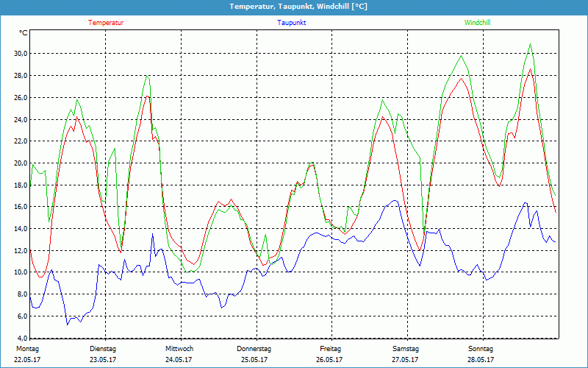Image resolution: width=588 pixels, height=368 pixels.
Task: Click the 16,0 y-axis value
Action: click(21, 207)
